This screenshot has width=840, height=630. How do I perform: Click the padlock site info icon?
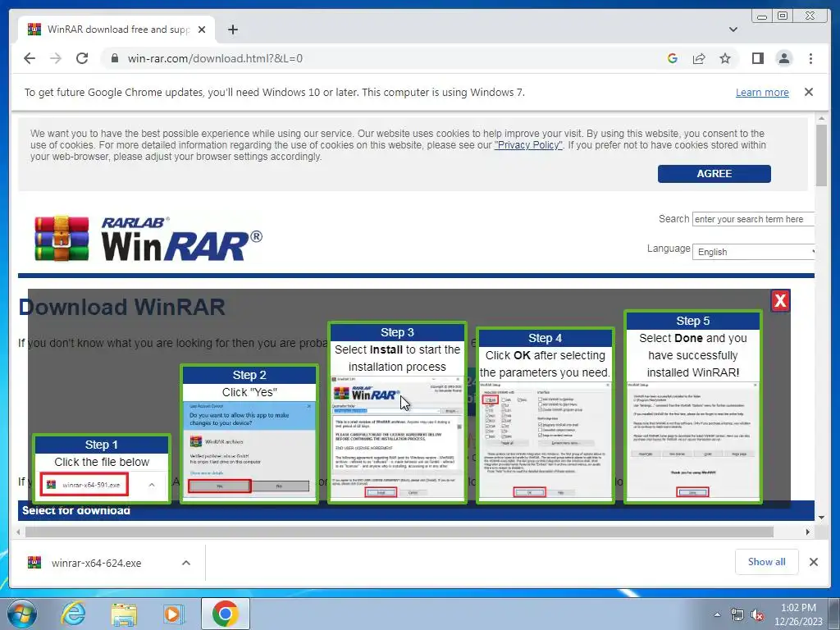(114, 58)
